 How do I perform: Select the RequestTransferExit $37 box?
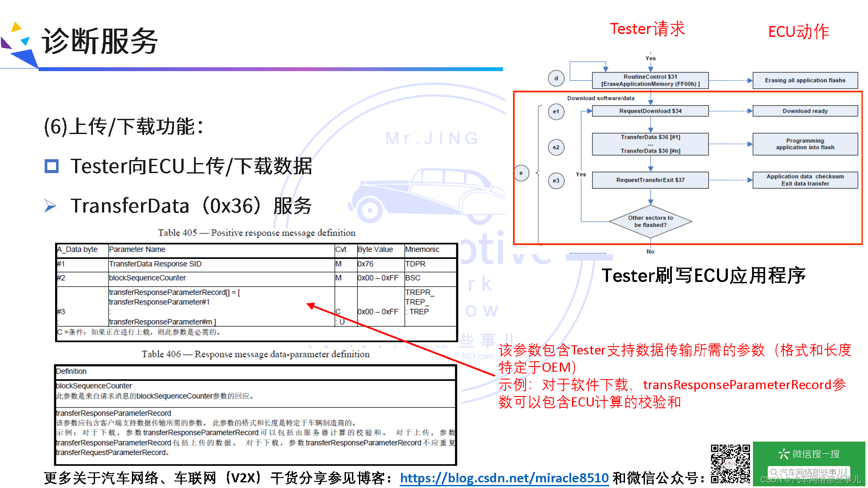pyautogui.click(x=650, y=180)
